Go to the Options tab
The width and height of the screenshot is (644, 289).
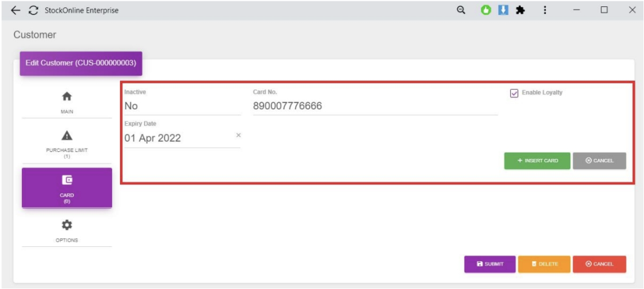coord(67,231)
